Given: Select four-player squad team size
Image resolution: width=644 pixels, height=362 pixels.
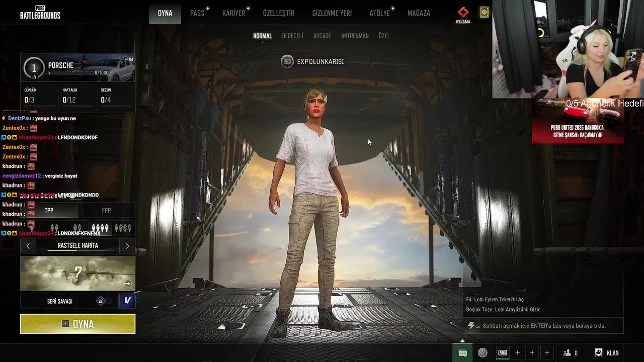Looking at the screenshot, I should 100,228.
